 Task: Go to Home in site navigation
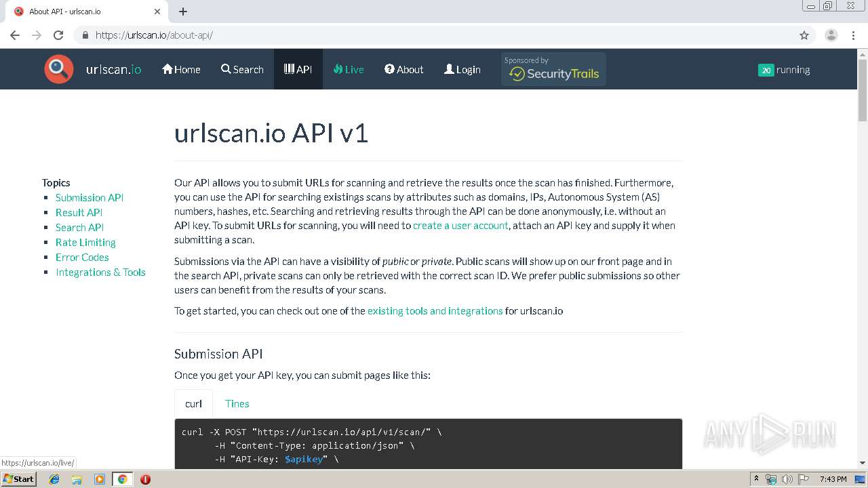coord(181,69)
